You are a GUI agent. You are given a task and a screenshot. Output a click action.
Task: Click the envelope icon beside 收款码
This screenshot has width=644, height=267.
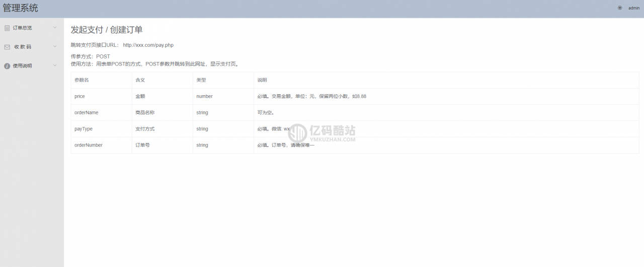point(7,47)
